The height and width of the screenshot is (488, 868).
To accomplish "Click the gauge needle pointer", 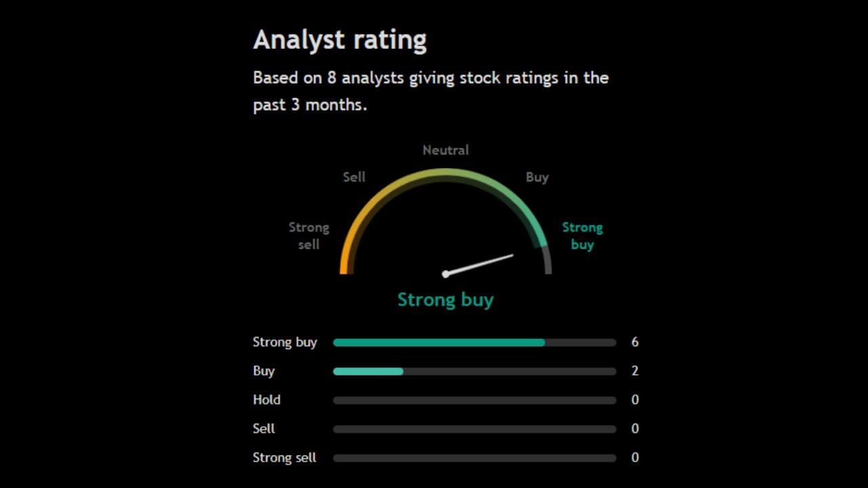I will tap(479, 264).
